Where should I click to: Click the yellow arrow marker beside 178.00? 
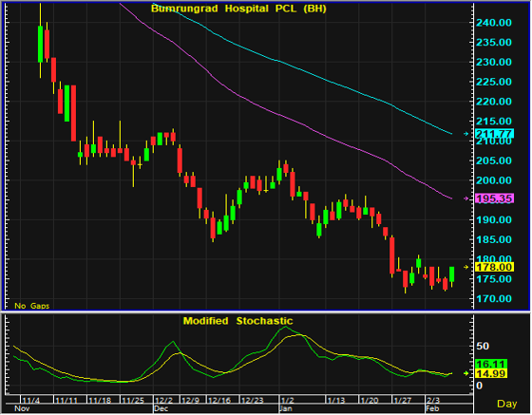coord(466,267)
